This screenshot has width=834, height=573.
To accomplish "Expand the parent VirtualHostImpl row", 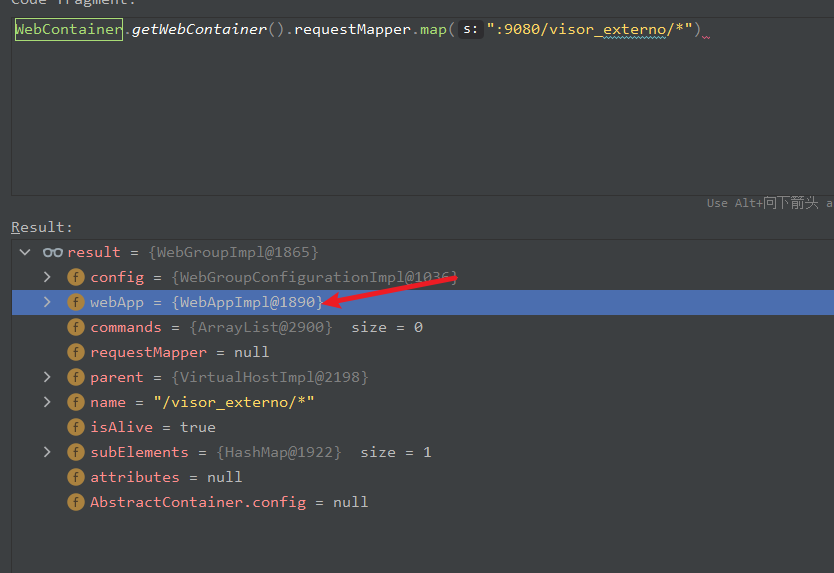I will 47,377.
